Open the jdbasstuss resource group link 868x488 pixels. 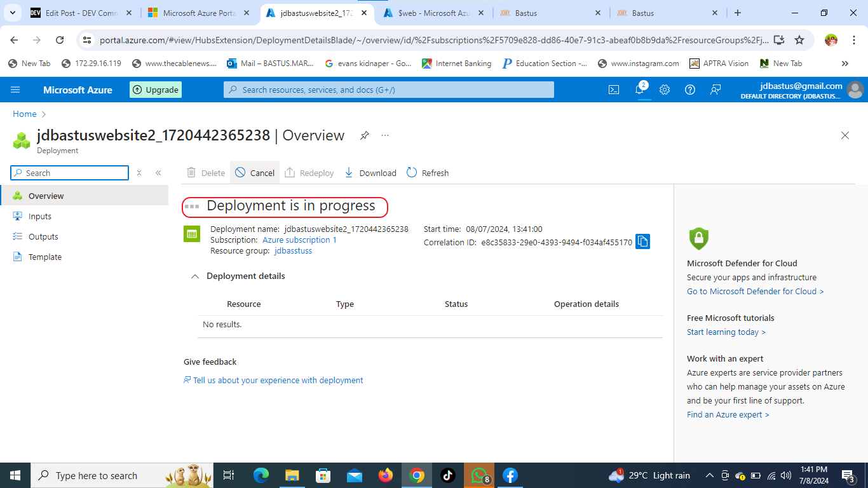coord(293,250)
